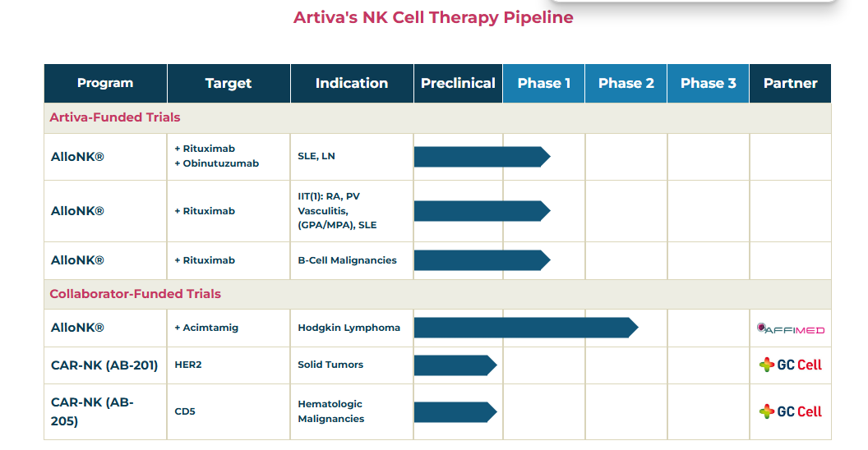
Task: Click the Artiva-Funded Trials section heading
Action: (x=115, y=117)
